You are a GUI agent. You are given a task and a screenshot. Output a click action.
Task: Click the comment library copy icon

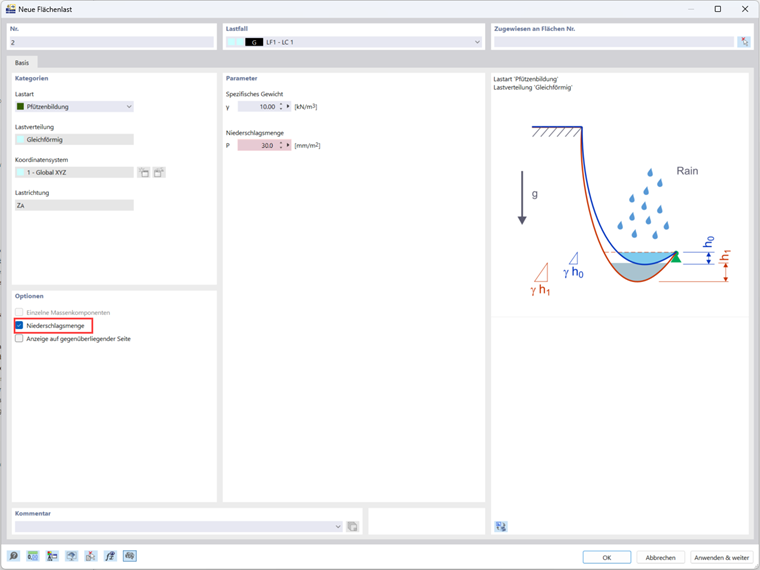click(x=353, y=526)
